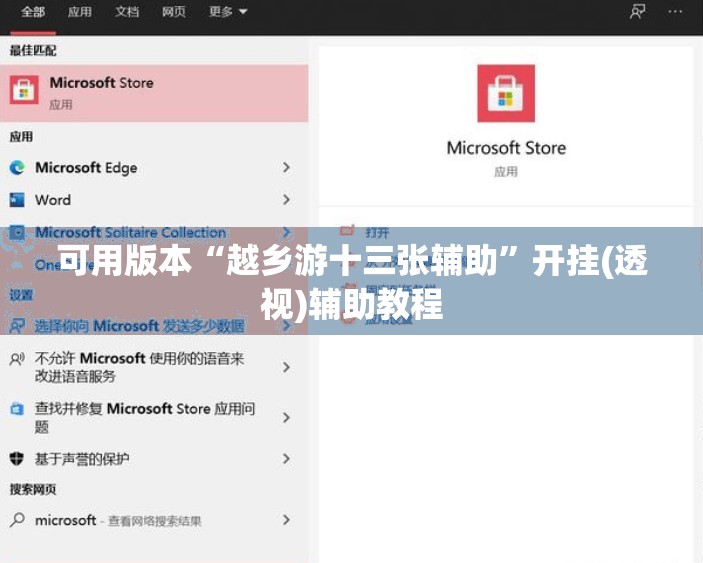Click the shield icon for 基于声誉的保护
The width and height of the screenshot is (703, 563).
pos(17,459)
